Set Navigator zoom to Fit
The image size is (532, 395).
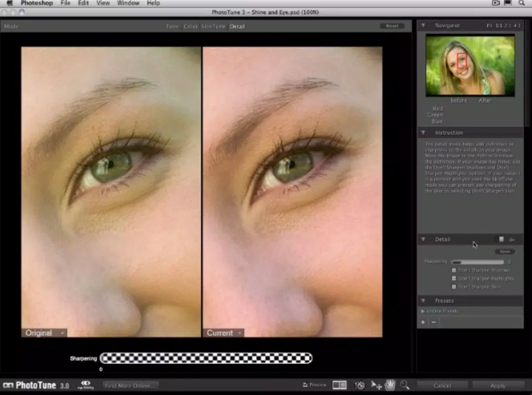(x=489, y=26)
